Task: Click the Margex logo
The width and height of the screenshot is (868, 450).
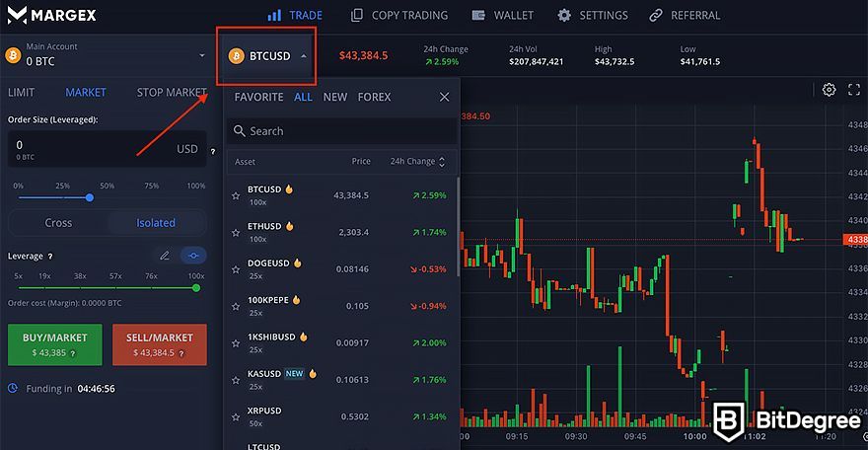Action: pyautogui.click(x=51, y=15)
